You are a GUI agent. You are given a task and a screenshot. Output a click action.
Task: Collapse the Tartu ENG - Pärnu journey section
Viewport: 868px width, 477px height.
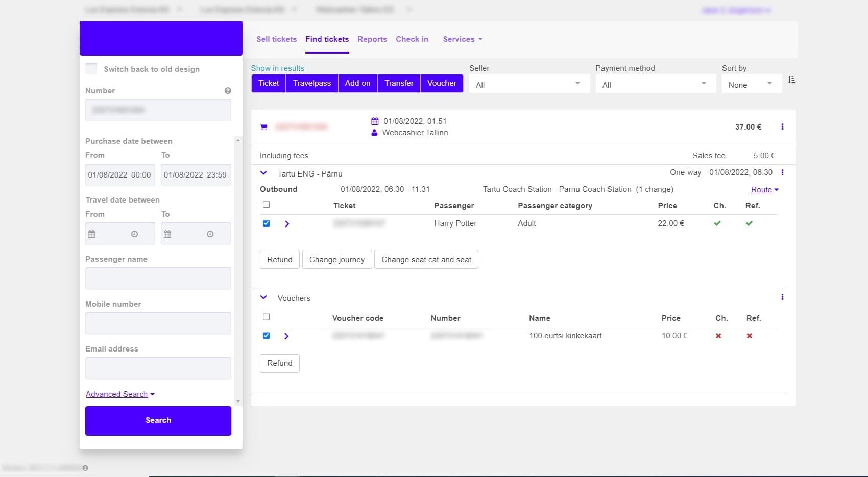[263, 173]
